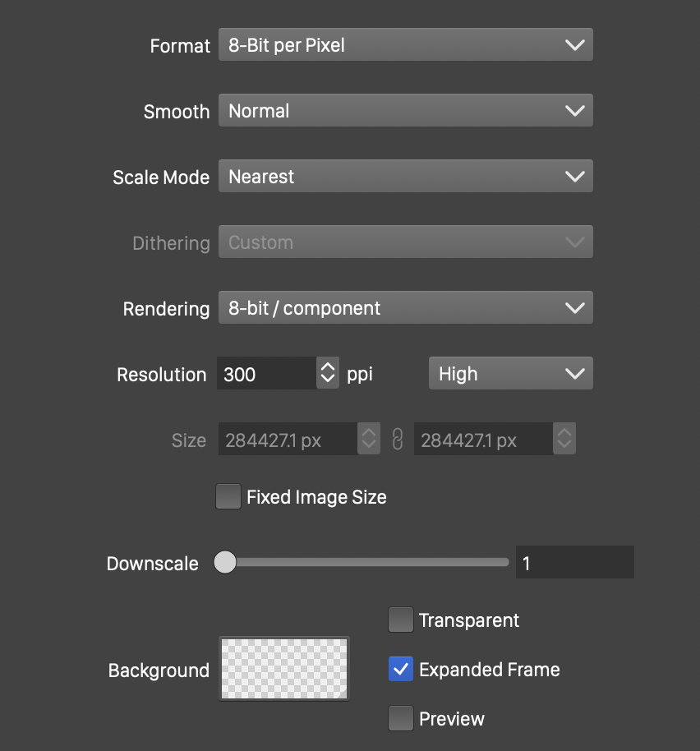
Task: Click the width Size stepper arrows
Action: pyautogui.click(x=369, y=440)
